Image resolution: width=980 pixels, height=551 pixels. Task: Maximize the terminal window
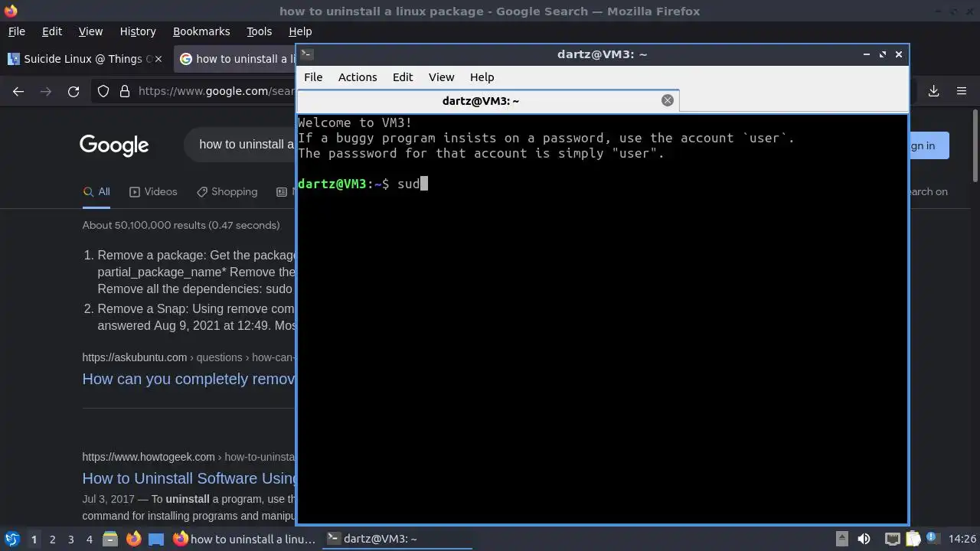tap(883, 54)
